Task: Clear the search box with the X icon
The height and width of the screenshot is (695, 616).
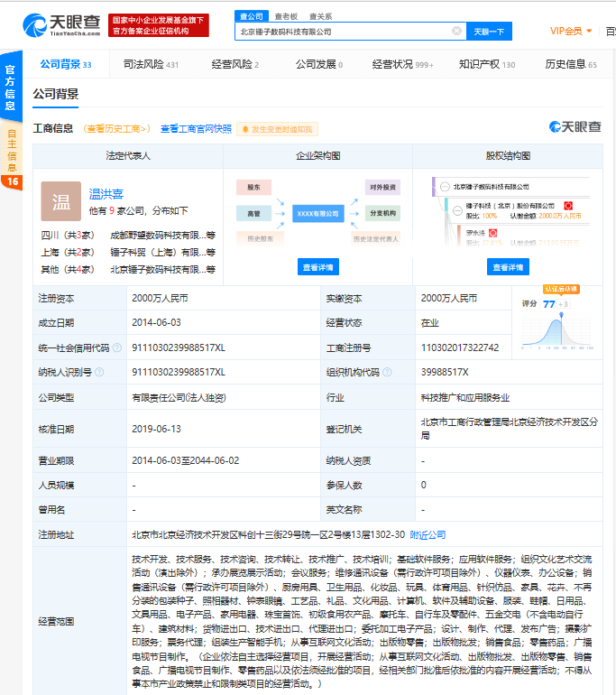Action: tap(456, 31)
